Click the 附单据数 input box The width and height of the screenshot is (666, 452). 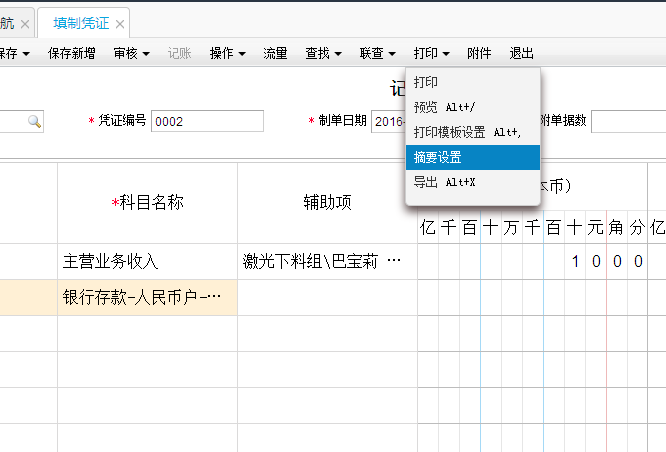coord(627,121)
